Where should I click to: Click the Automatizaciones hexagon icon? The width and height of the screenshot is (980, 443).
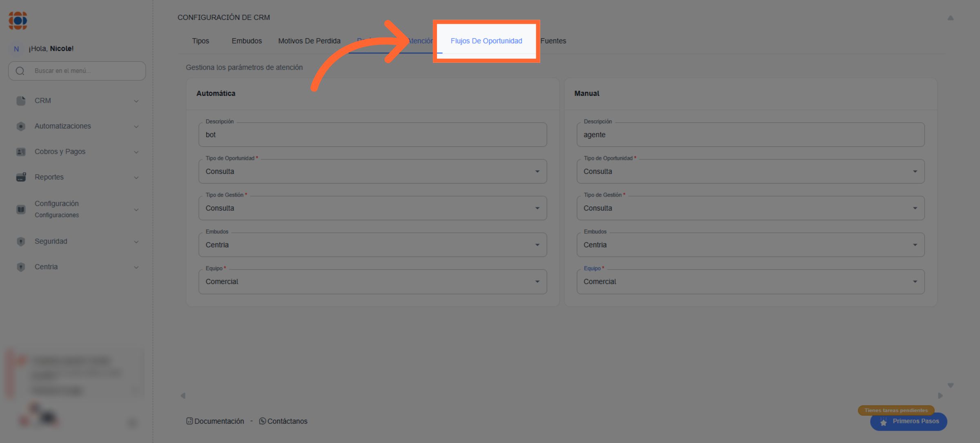click(x=21, y=126)
